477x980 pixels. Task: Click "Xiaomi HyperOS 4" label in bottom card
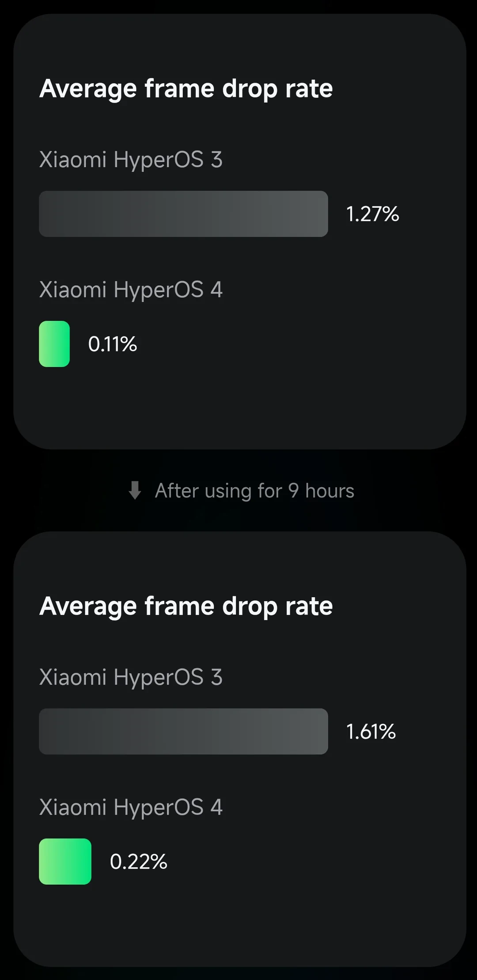(131, 807)
